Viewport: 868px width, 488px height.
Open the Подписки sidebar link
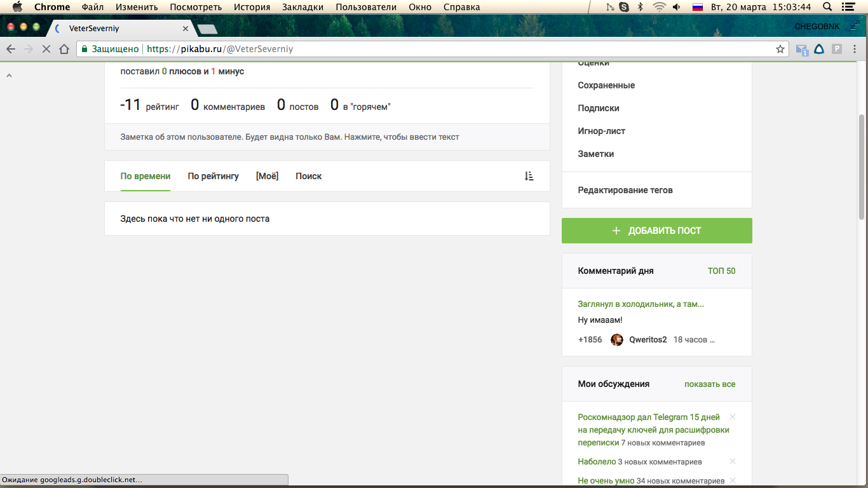pos(599,108)
